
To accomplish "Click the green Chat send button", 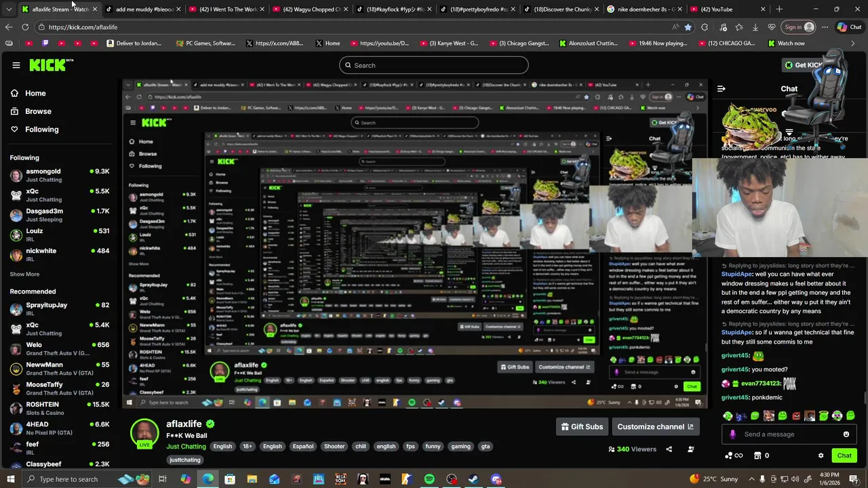I will [x=844, y=455].
